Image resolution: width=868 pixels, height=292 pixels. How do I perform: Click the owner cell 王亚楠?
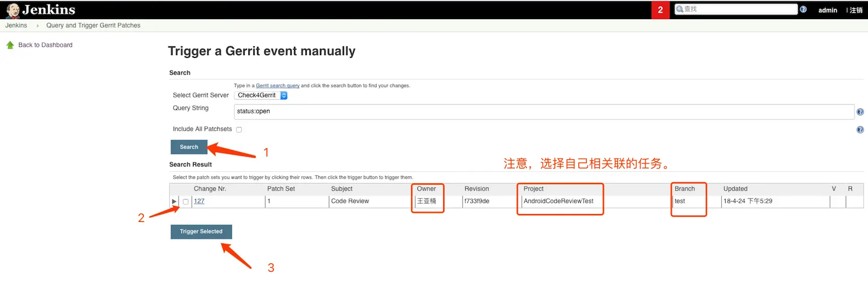tap(426, 201)
